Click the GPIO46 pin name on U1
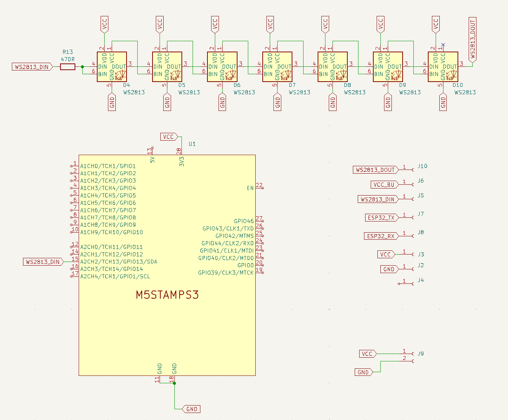The height and width of the screenshot is (420, 508). pos(244,221)
